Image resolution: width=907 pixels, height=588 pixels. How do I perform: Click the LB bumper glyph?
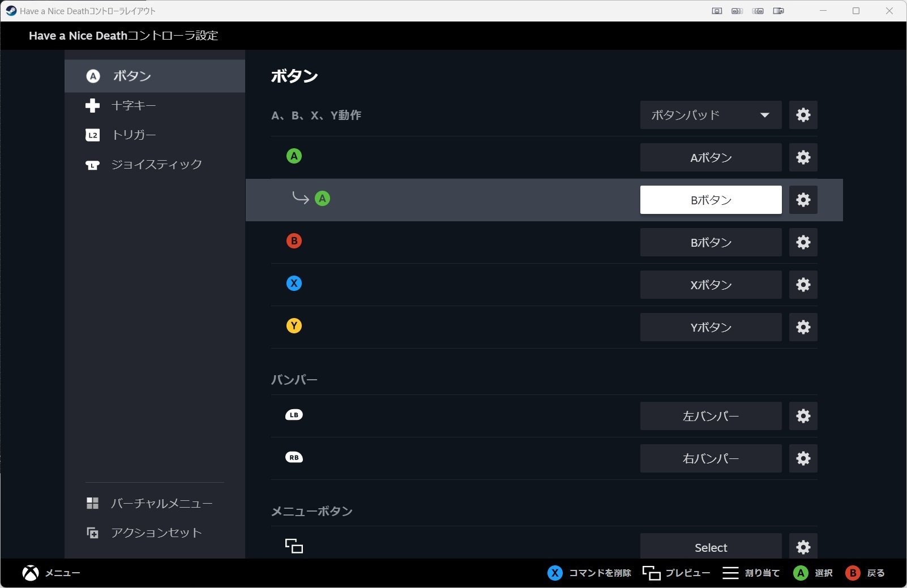tap(294, 415)
